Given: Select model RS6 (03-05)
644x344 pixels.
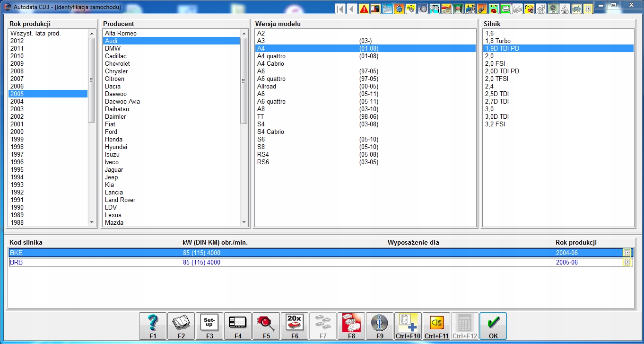Looking at the screenshot, I should [x=365, y=162].
